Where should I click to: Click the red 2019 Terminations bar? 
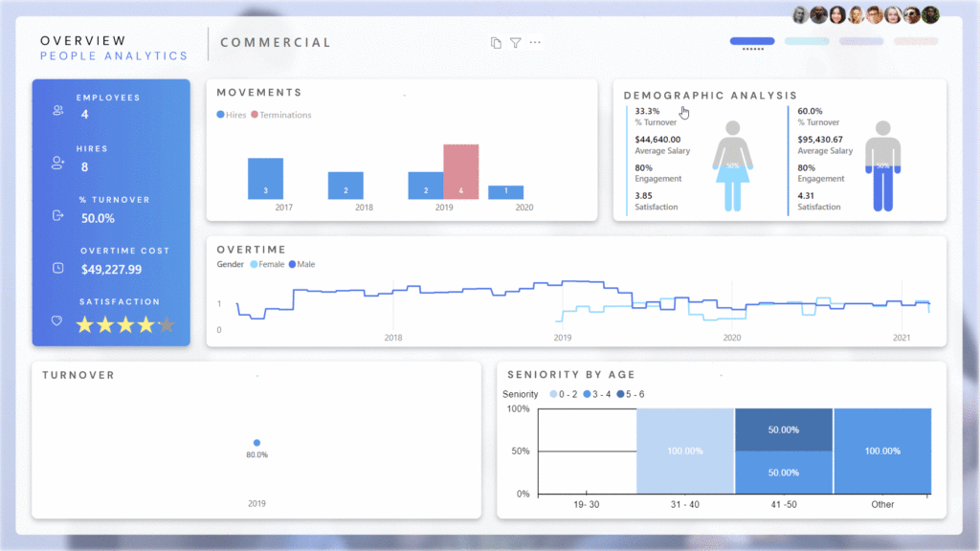[x=460, y=172]
